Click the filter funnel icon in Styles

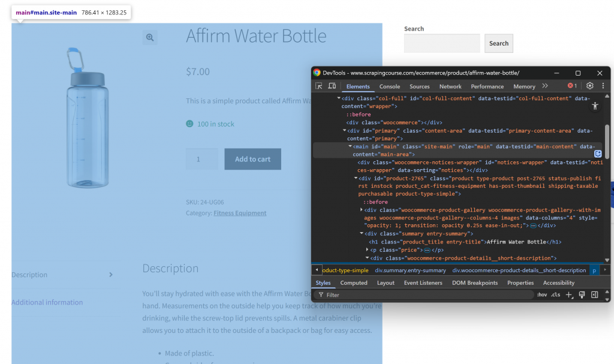coord(321,295)
